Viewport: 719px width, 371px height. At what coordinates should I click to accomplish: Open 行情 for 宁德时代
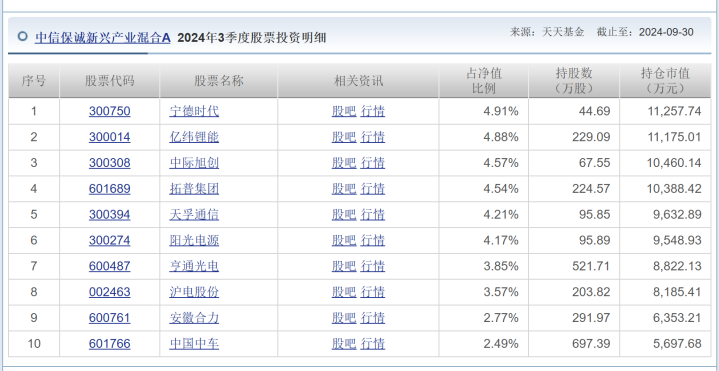[x=372, y=111]
